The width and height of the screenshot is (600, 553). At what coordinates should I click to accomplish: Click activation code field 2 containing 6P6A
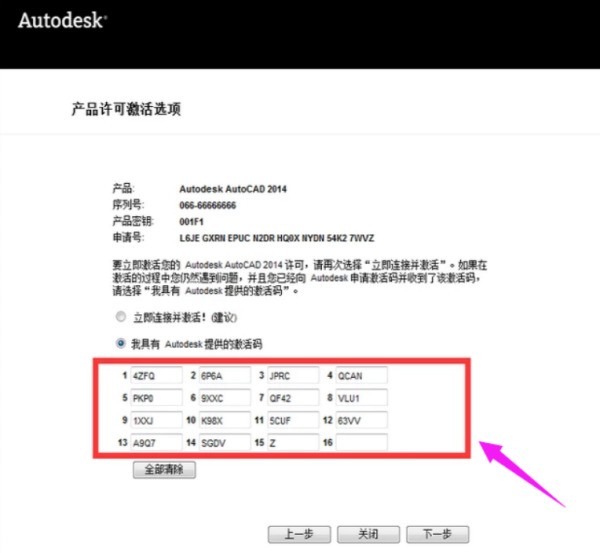225,375
